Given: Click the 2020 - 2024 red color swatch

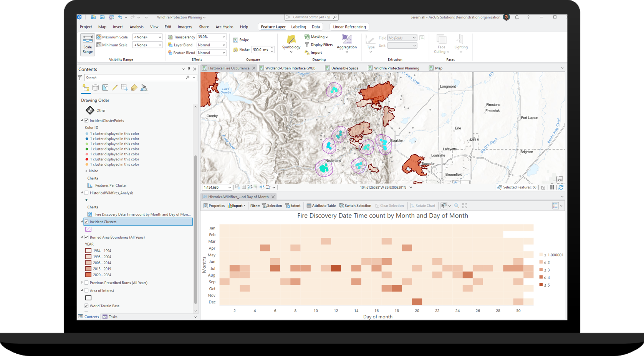Looking at the screenshot, I should [x=88, y=275].
